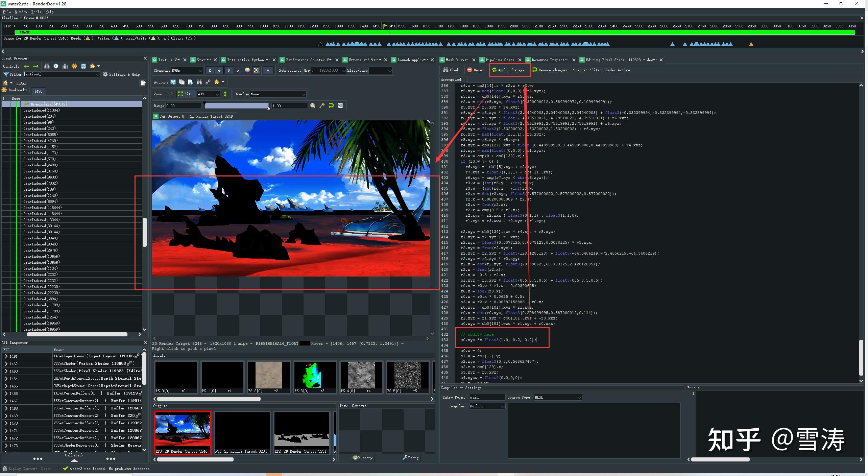
Task: Toggle histogram view icon
Action: click(340, 106)
